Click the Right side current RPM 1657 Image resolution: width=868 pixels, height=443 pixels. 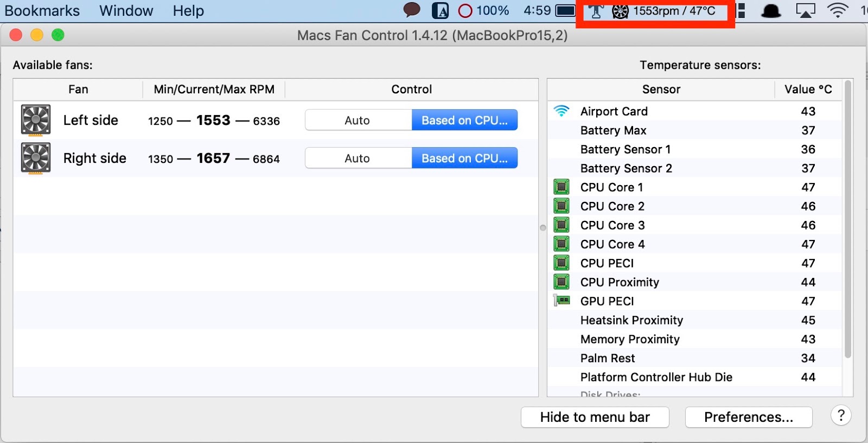[x=213, y=158]
